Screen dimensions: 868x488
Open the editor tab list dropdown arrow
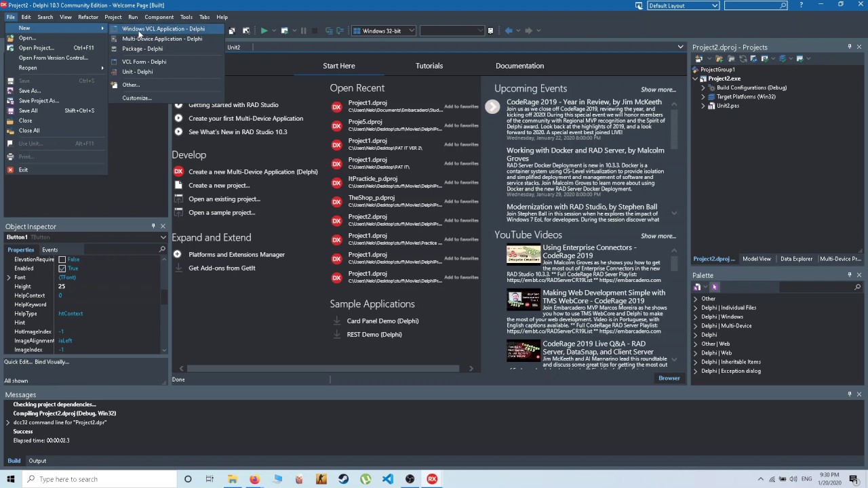680,47
